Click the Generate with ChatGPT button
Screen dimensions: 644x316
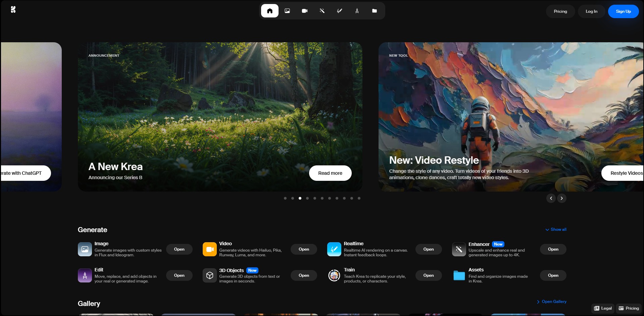[x=26, y=173]
